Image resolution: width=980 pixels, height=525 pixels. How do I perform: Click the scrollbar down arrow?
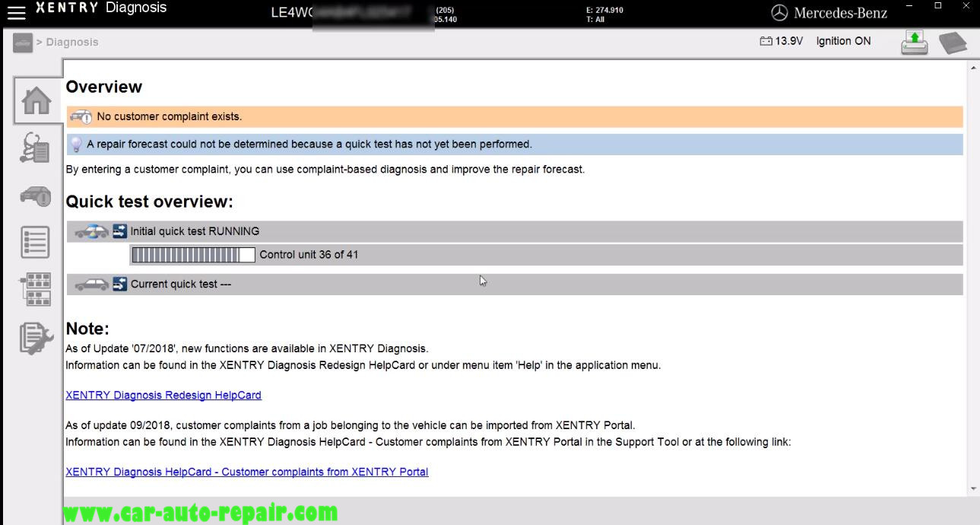[973, 489]
